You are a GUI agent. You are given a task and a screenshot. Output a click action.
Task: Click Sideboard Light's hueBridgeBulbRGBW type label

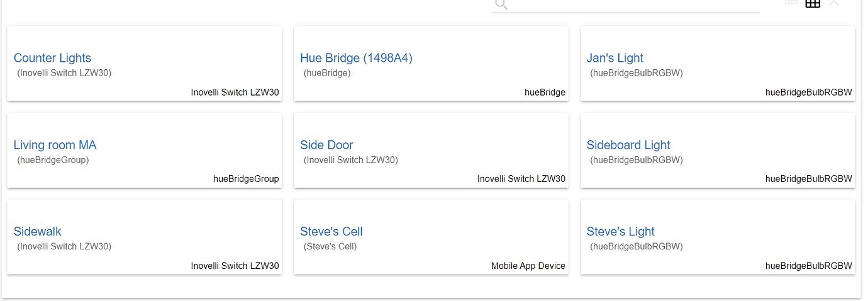click(x=808, y=179)
